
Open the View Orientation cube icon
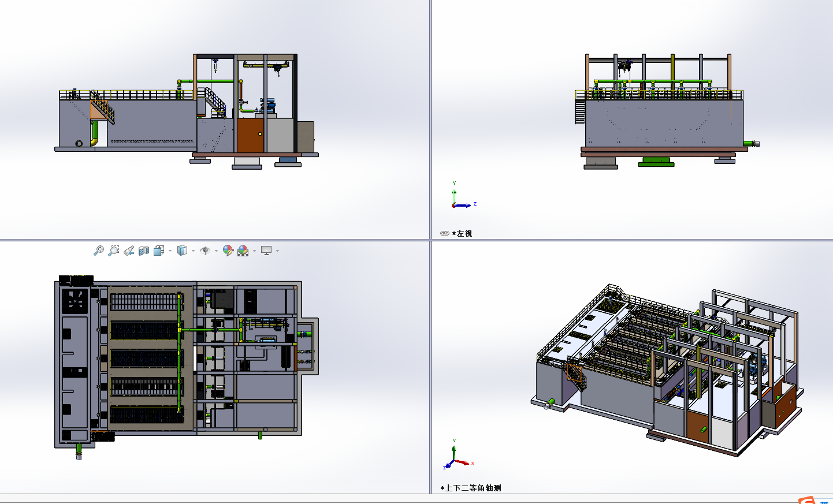pyautogui.click(x=159, y=251)
